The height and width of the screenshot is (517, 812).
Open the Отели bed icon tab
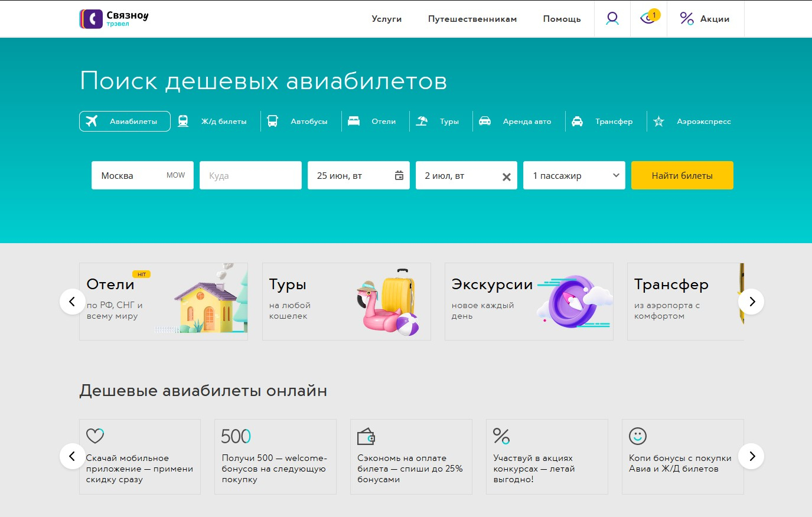354,122
